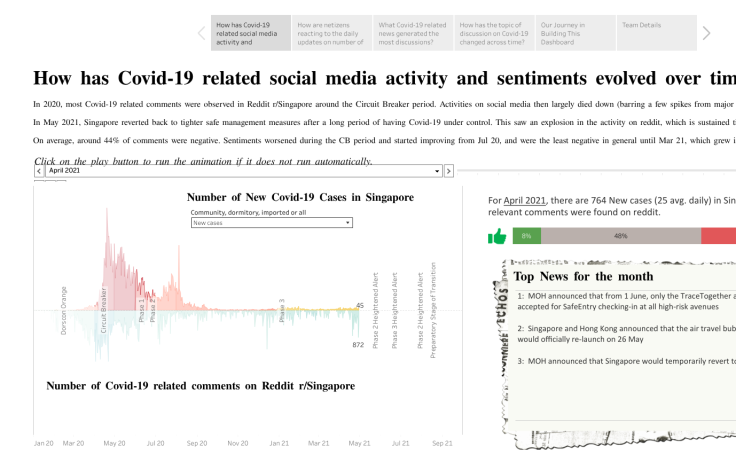Click the Phase 3 label on chart
736x454 pixels.
(x=282, y=310)
